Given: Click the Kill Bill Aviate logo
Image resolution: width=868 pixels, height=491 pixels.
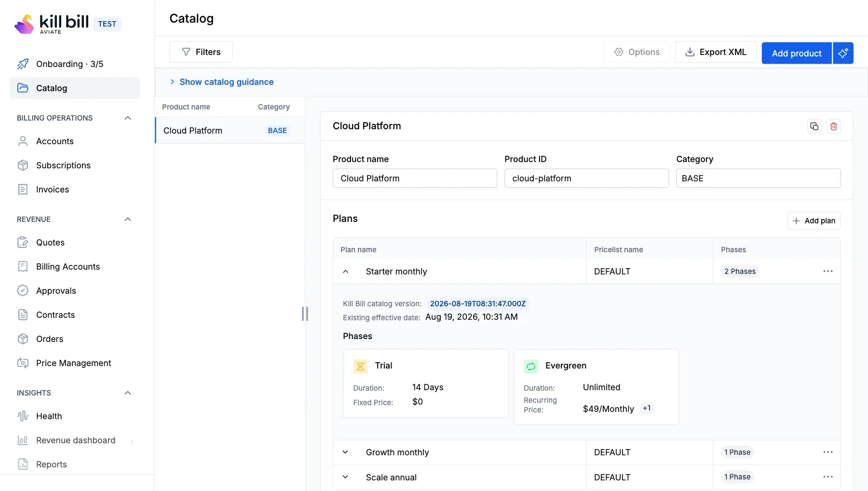Looking at the screenshot, I should tap(52, 24).
